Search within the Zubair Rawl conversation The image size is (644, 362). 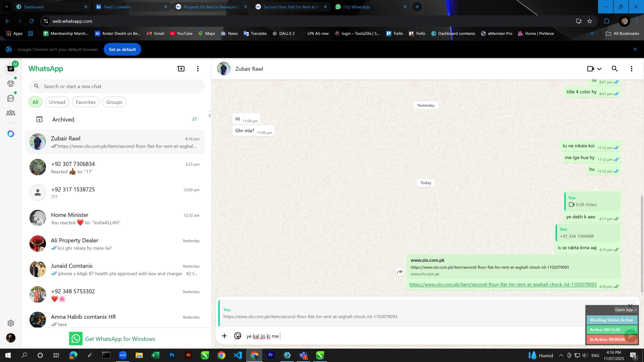615,69
